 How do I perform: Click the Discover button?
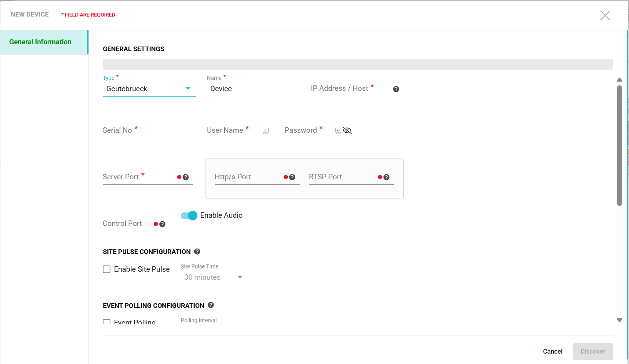click(592, 351)
